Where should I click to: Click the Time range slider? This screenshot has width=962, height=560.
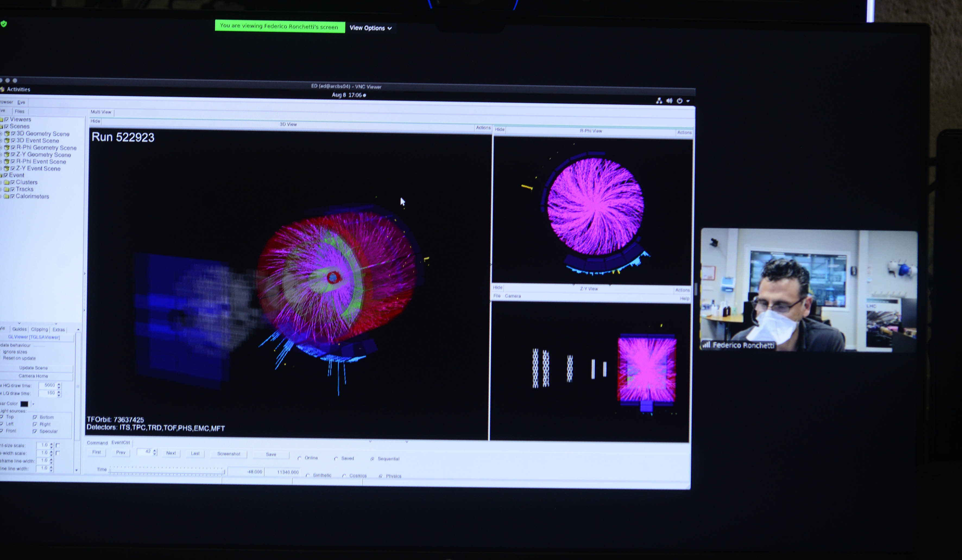pyautogui.click(x=167, y=471)
